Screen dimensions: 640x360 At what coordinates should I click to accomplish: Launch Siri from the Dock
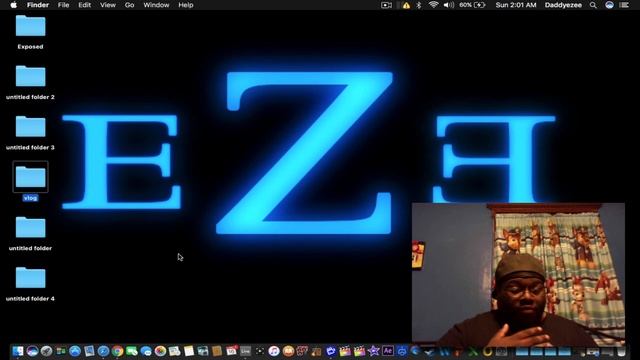32,351
